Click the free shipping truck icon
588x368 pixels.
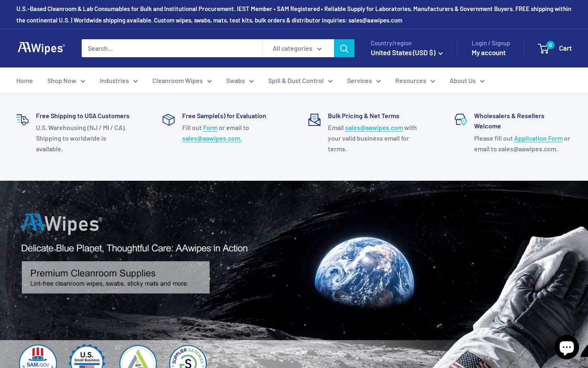22,119
